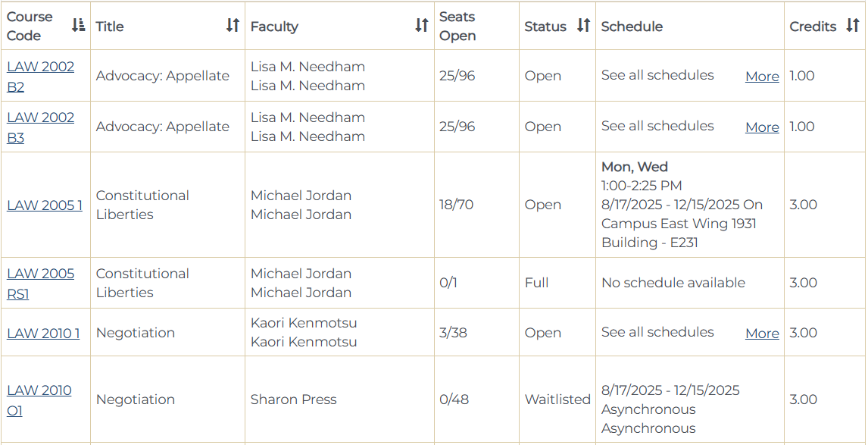The image size is (868, 445).
Task: Select the LAW 2005 RS1 link
Action: [40, 283]
